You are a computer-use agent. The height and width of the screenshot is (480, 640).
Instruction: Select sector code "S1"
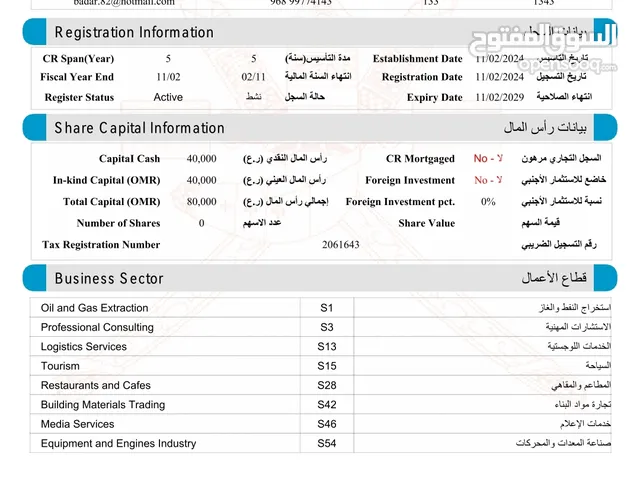(x=327, y=308)
